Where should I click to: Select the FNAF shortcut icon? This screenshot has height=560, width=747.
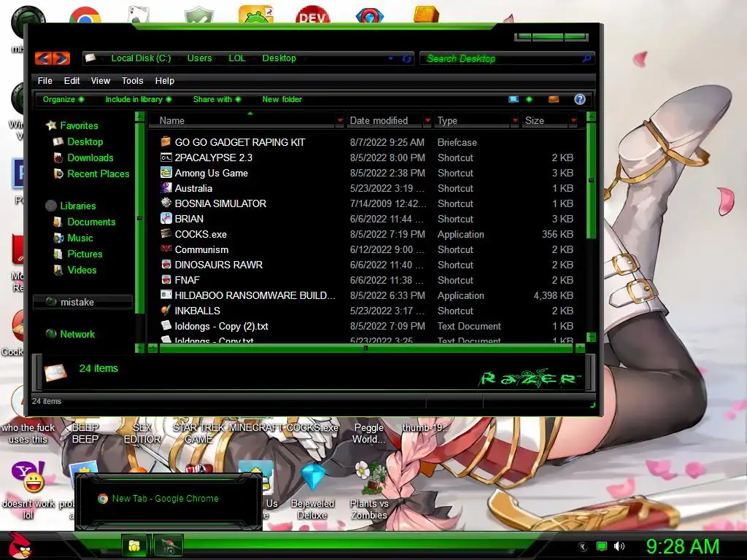coord(166,279)
